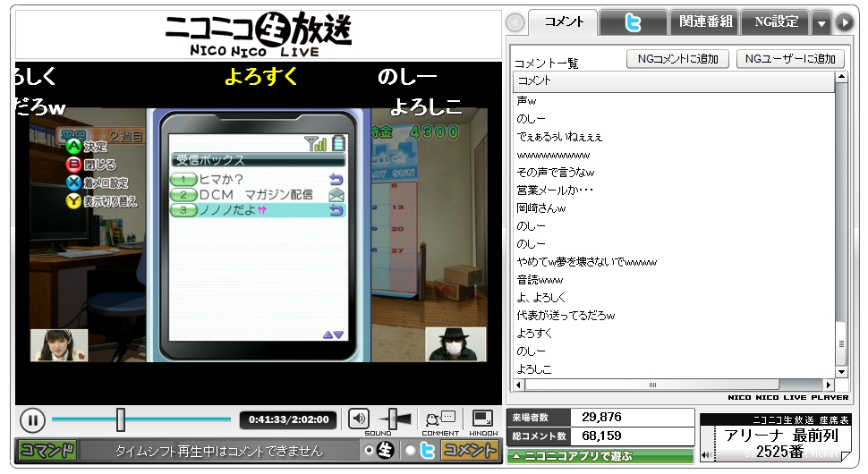Open the Twitter bird tab
This screenshot has width=868, height=474.
click(x=634, y=22)
